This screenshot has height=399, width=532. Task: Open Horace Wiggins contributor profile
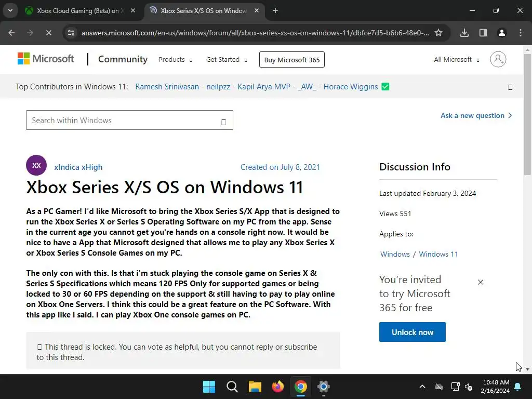coord(351,87)
